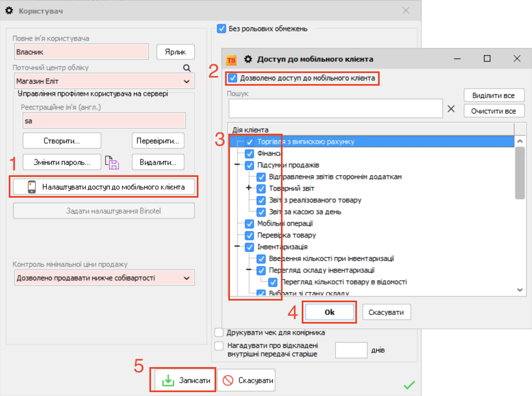The height and width of the screenshot is (396, 532).
Task: Expand the 'Товарний звіт' tree node
Action: point(249,188)
